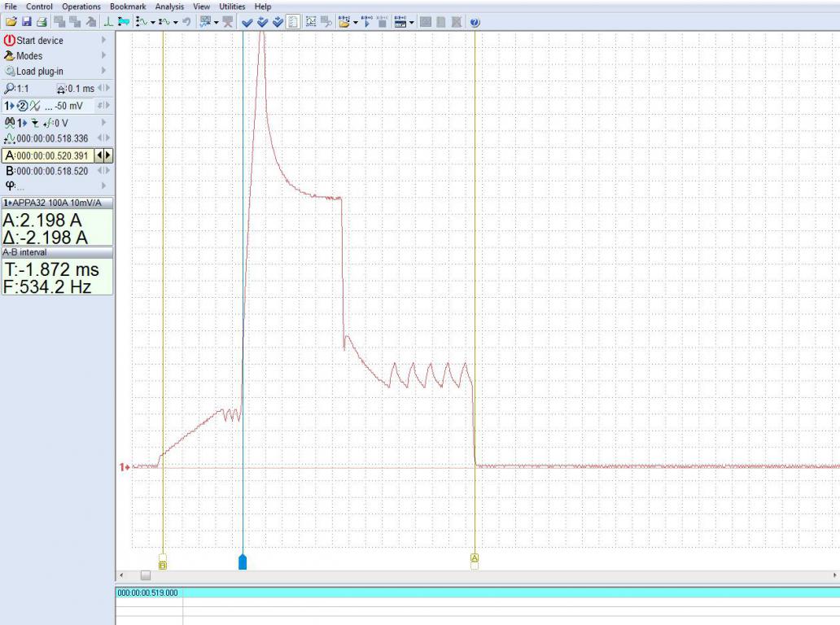
Task: Toggle channel 1 marker at left axis
Action: point(125,467)
